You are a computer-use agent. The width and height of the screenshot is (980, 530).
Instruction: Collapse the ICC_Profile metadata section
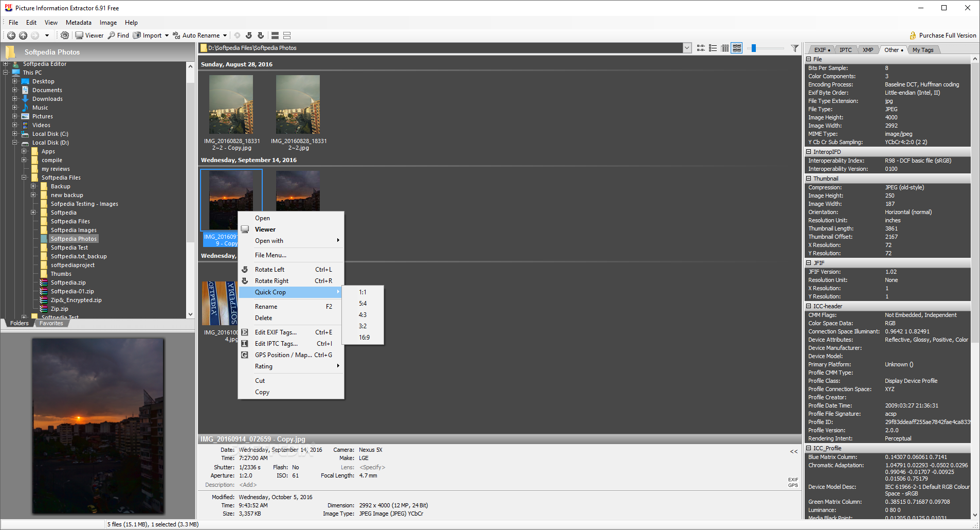(809, 448)
